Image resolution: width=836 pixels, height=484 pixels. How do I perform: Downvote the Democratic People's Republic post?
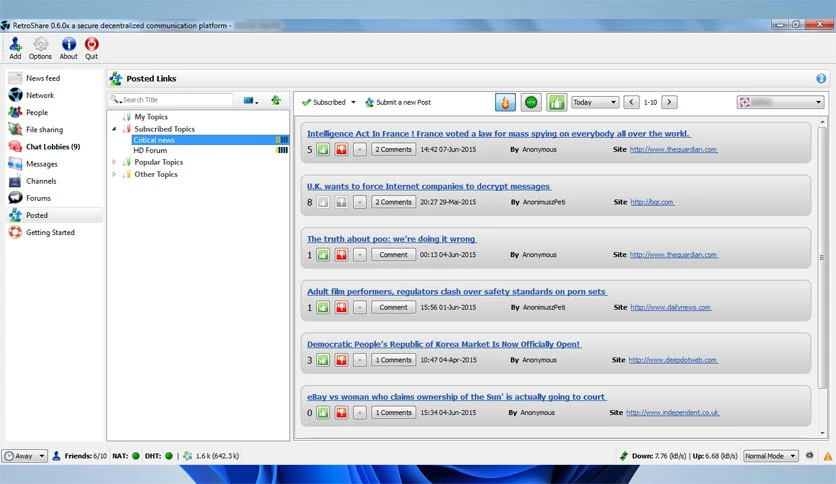(341, 360)
